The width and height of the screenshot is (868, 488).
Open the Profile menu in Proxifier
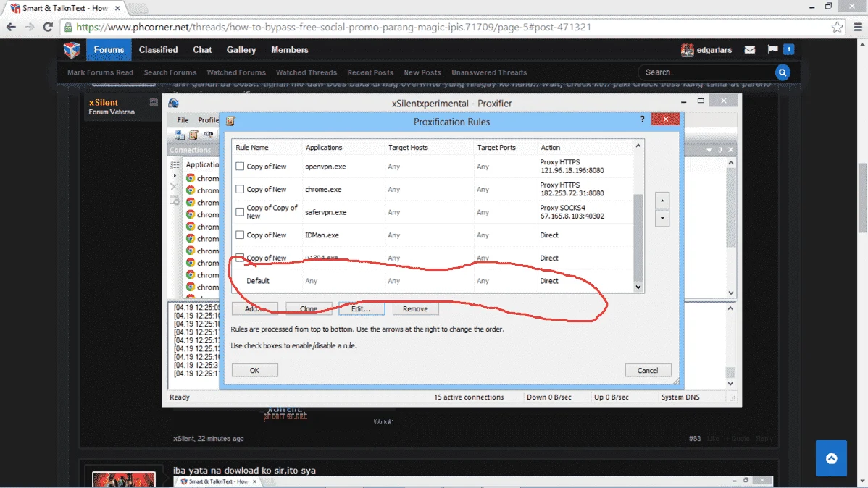tap(208, 120)
